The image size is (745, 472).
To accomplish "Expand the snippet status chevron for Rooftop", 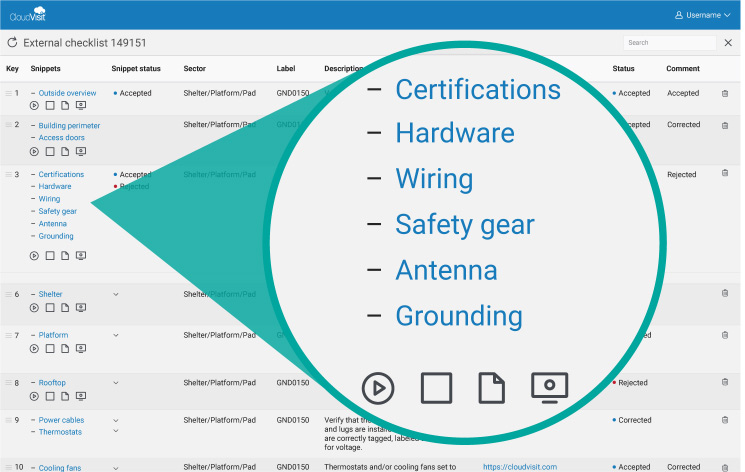I will (116, 383).
